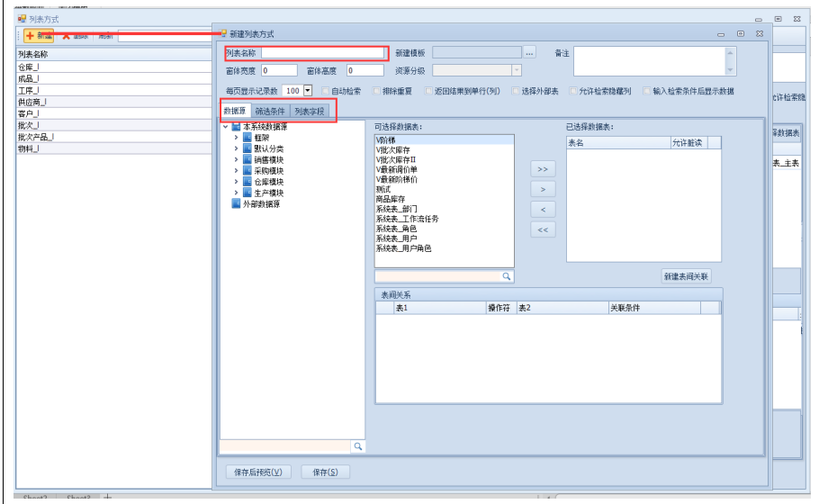Click the 采购模块 node icon
The height and width of the screenshot is (504, 819).
pos(247,170)
